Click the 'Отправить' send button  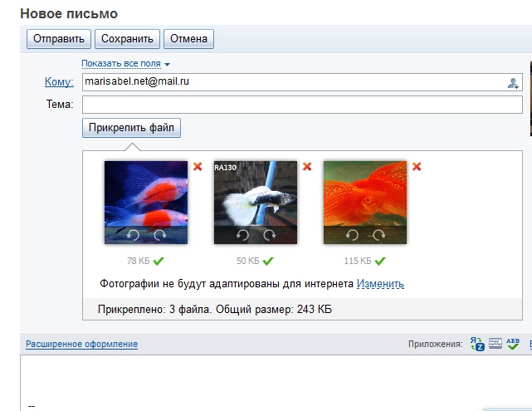click(59, 38)
